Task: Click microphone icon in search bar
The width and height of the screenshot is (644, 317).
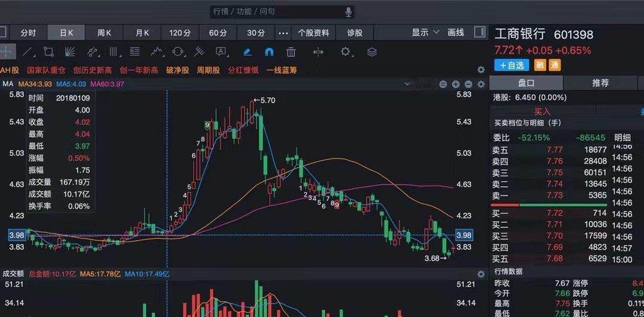Action: tap(348, 12)
